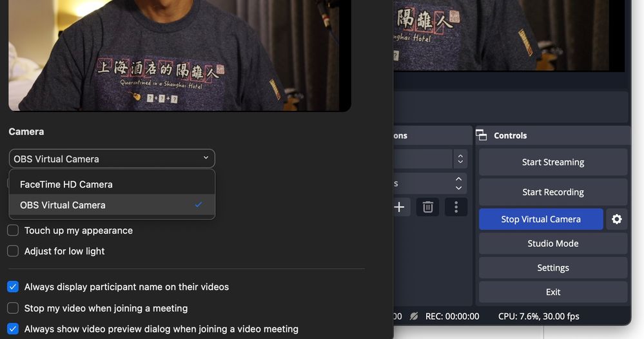Click the Controls panel title

[510, 135]
